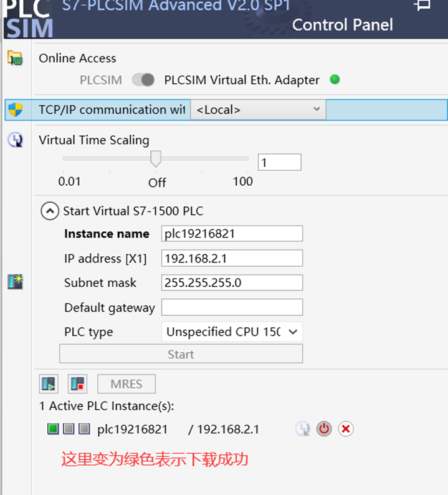Click the Virtual Time Scaling clock icon
The height and width of the screenshot is (495, 448).
coord(15,140)
